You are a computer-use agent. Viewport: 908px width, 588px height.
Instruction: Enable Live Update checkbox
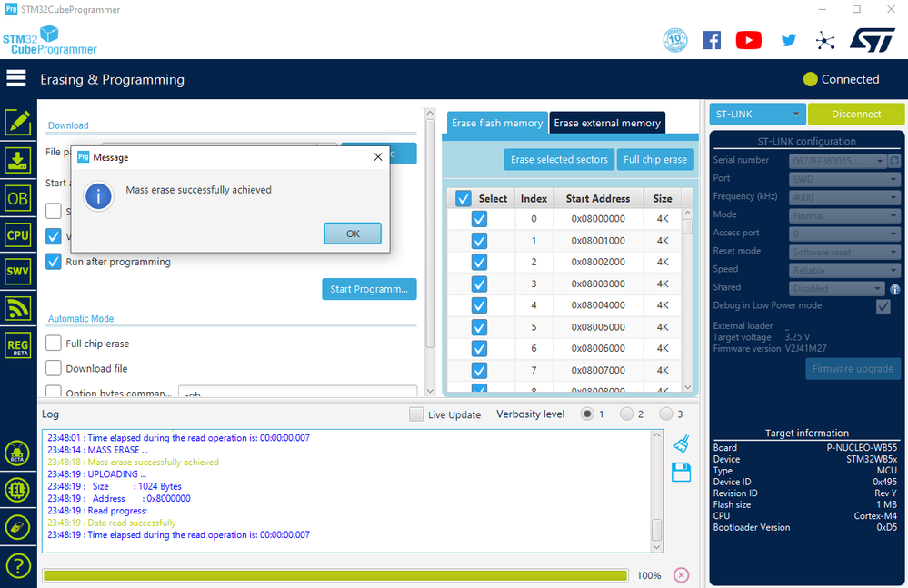415,414
